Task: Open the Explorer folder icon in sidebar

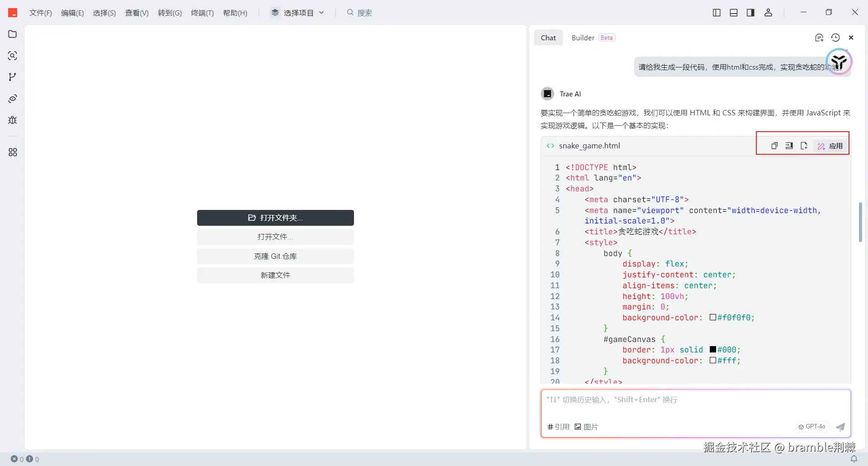Action: tap(13, 34)
